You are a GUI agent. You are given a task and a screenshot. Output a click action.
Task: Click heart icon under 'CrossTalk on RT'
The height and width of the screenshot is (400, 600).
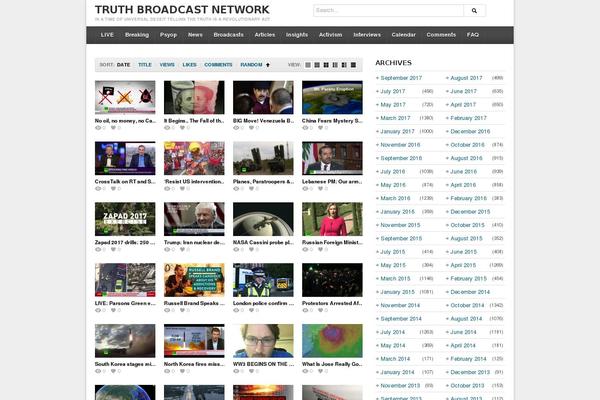pos(113,189)
